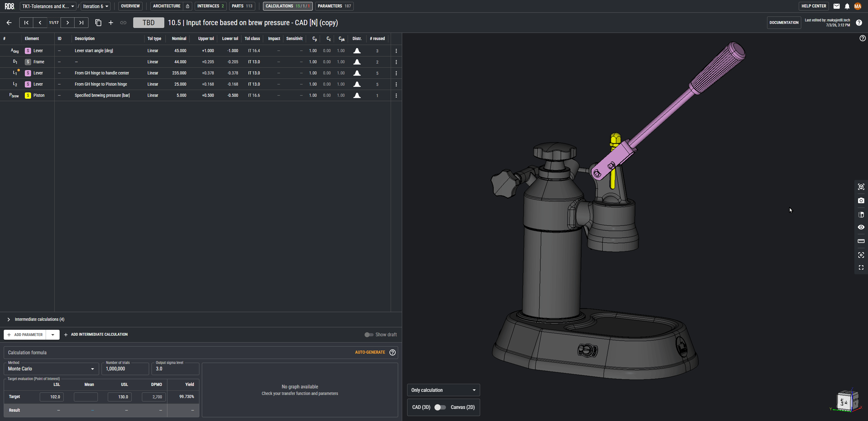Screen dimensions: 868x421
Task: Click the calculation title text
Action: [253, 23]
